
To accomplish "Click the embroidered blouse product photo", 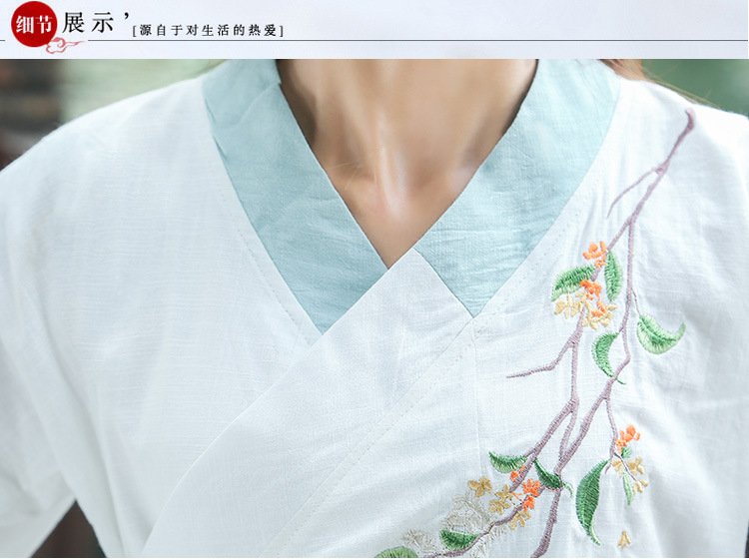I will pyautogui.click(x=374, y=308).
